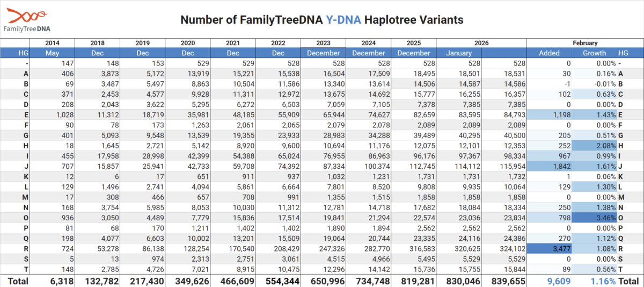Click the Growth column header
644x287 pixels.
tap(594, 53)
